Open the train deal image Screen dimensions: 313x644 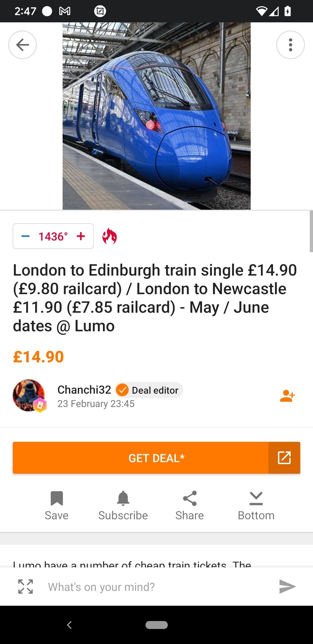(x=156, y=116)
